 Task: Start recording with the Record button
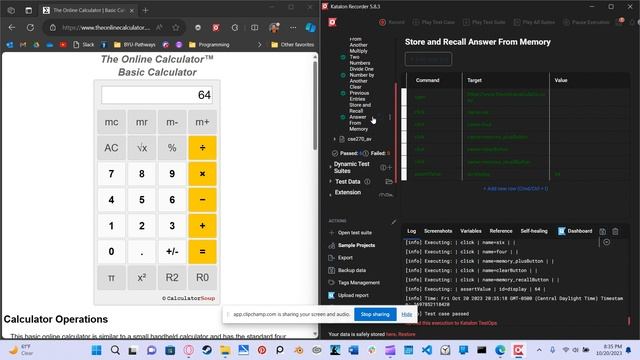[391, 22]
